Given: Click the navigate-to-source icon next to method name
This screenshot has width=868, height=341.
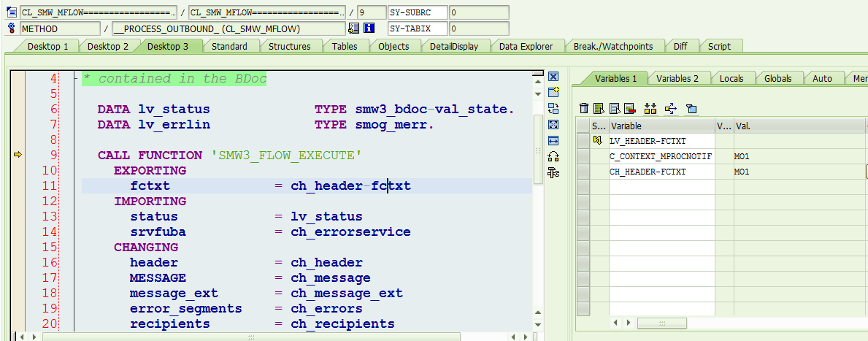Looking at the screenshot, I should pos(353,28).
